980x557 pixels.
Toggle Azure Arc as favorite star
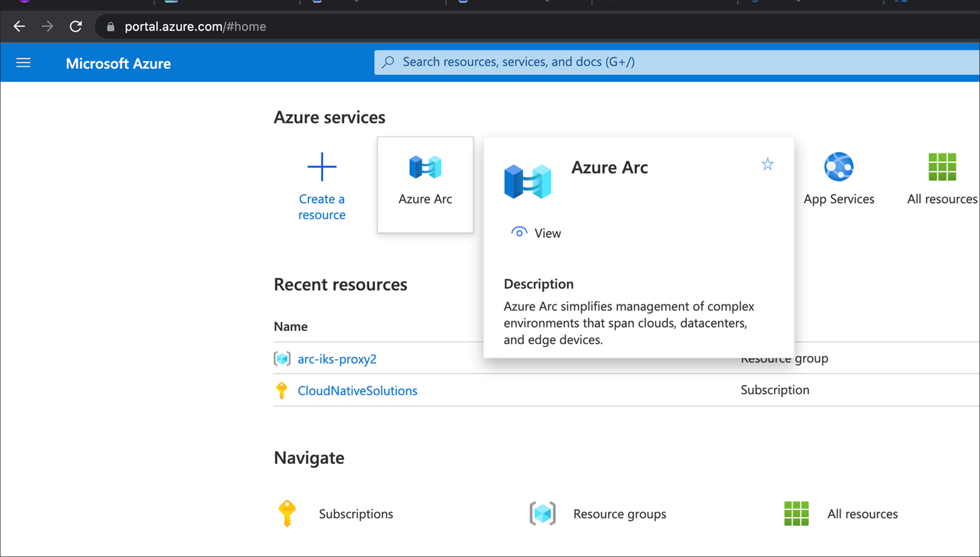coord(767,164)
